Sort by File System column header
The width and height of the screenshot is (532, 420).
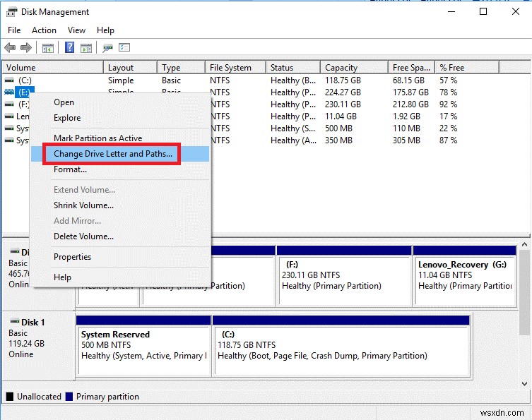pyautogui.click(x=235, y=68)
